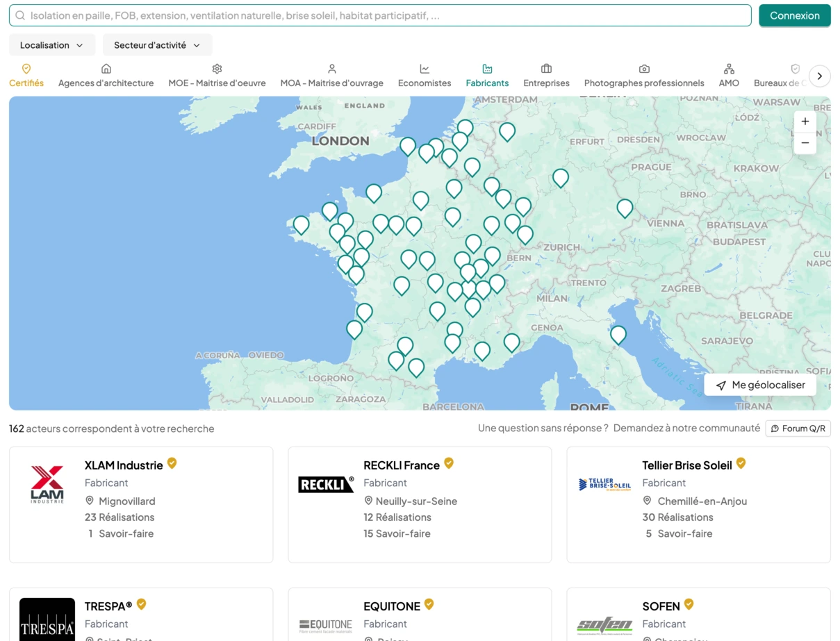Select the Fabricants tab
Screen dimensions: 840x641
click(487, 76)
